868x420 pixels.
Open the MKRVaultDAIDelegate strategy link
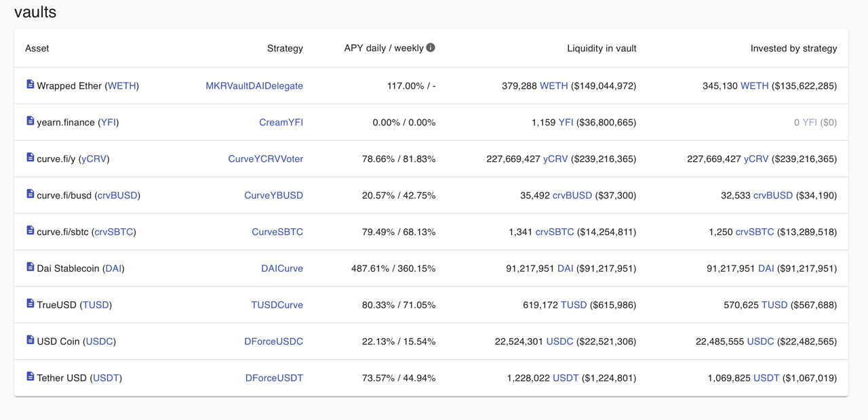coord(254,86)
